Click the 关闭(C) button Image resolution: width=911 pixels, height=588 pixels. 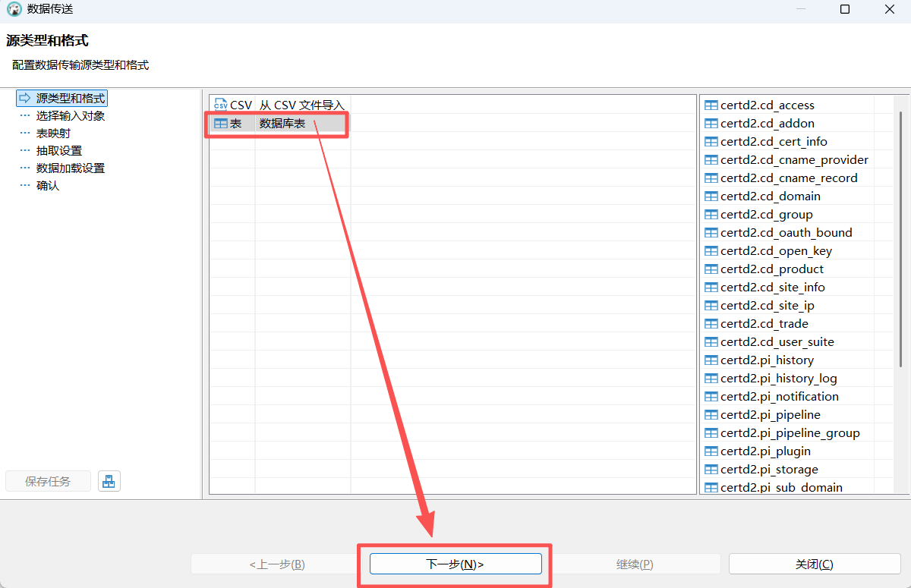(814, 564)
